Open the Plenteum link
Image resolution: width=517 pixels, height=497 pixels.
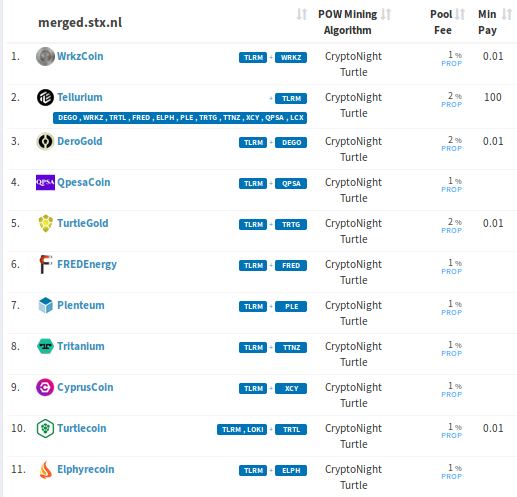(81, 305)
